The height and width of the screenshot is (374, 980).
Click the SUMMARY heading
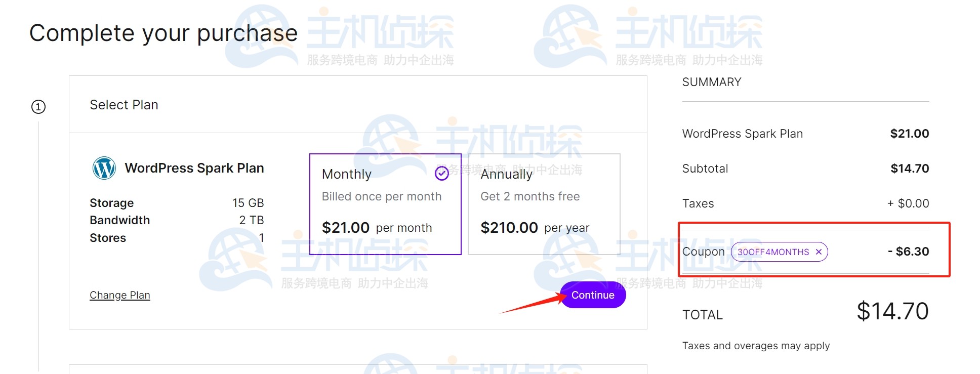tap(711, 81)
